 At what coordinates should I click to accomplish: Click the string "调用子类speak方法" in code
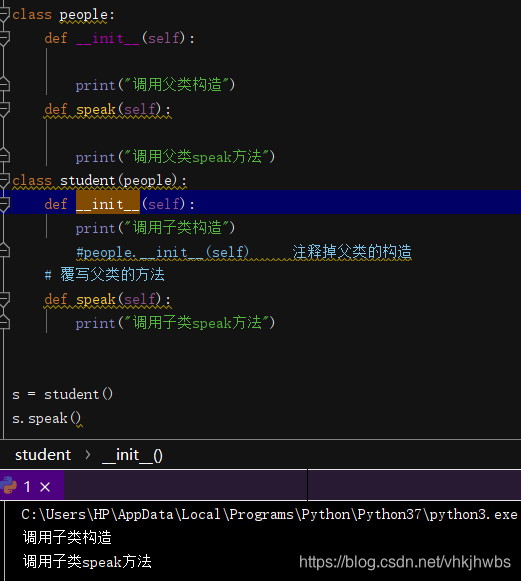[x=198, y=323]
